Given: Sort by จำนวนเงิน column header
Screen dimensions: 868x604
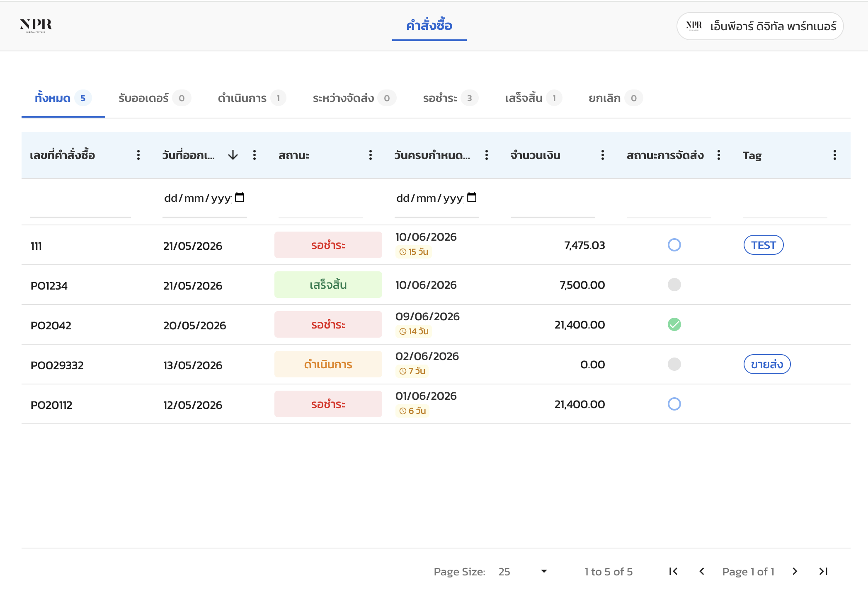Looking at the screenshot, I should pyautogui.click(x=536, y=155).
